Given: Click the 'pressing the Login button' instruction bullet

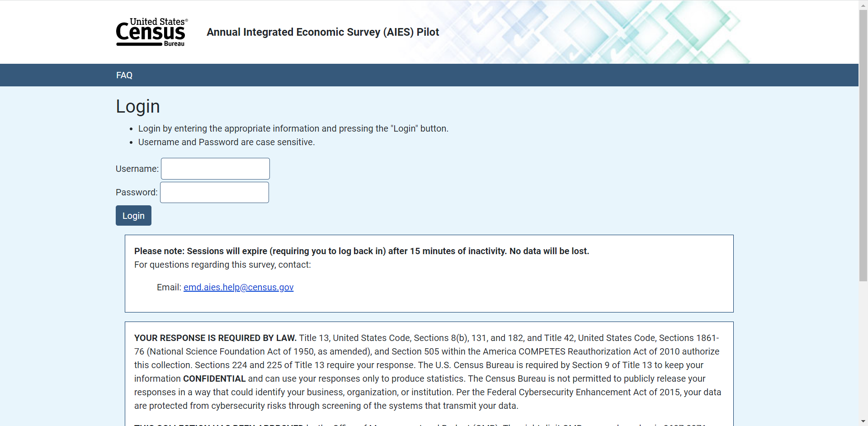Looking at the screenshot, I should pyautogui.click(x=293, y=128).
